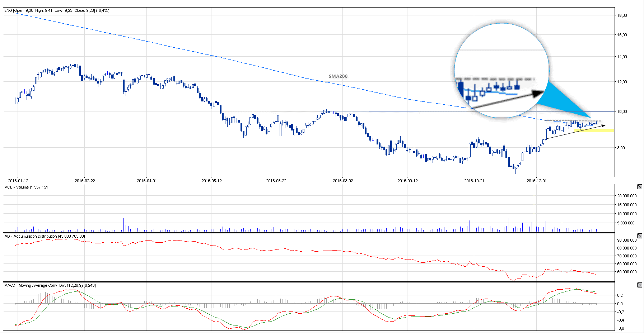Click the MACD Moving Average Conv. Div. title
The height and width of the screenshot is (333, 644).
50,285
